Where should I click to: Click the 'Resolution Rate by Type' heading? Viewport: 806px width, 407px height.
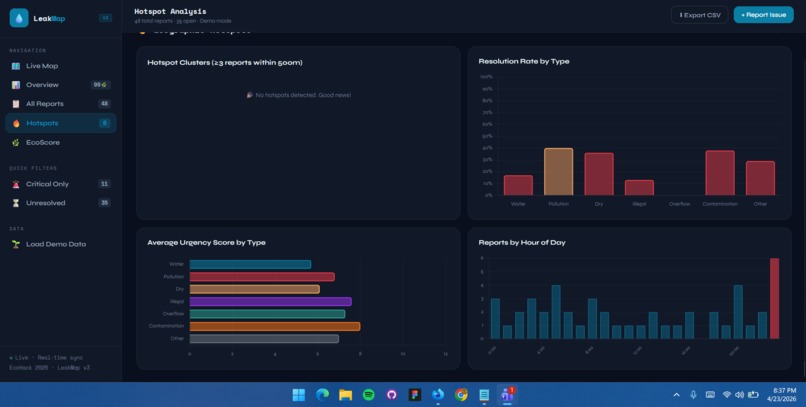click(x=524, y=61)
